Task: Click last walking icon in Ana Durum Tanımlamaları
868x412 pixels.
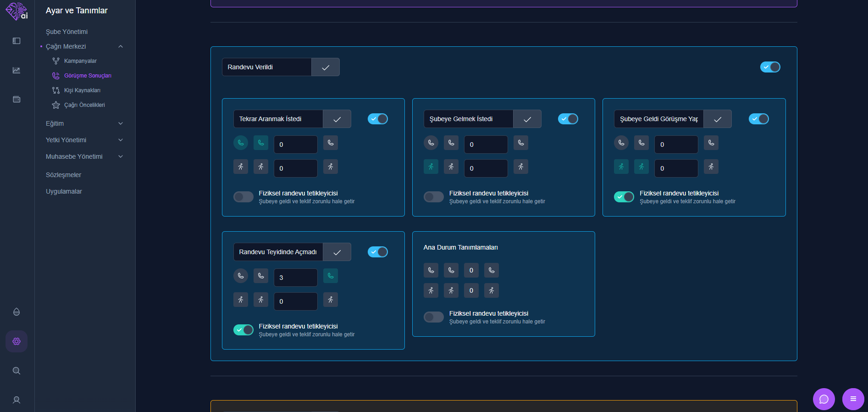Action: click(x=492, y=290)
